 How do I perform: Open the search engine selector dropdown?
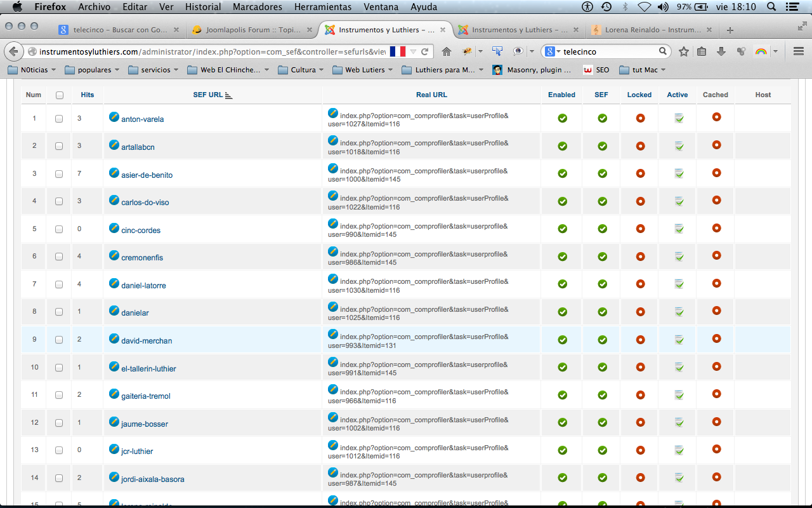coord(553,51)
